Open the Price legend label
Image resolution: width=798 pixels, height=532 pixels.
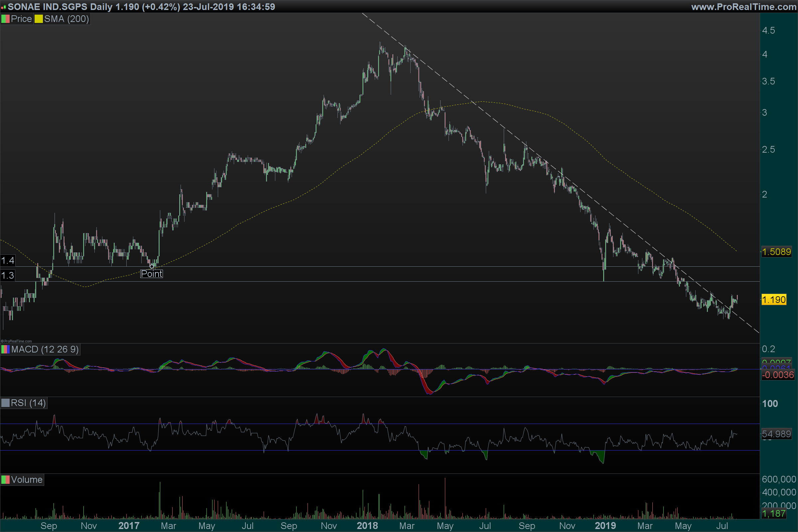click(x=21, y=19)
